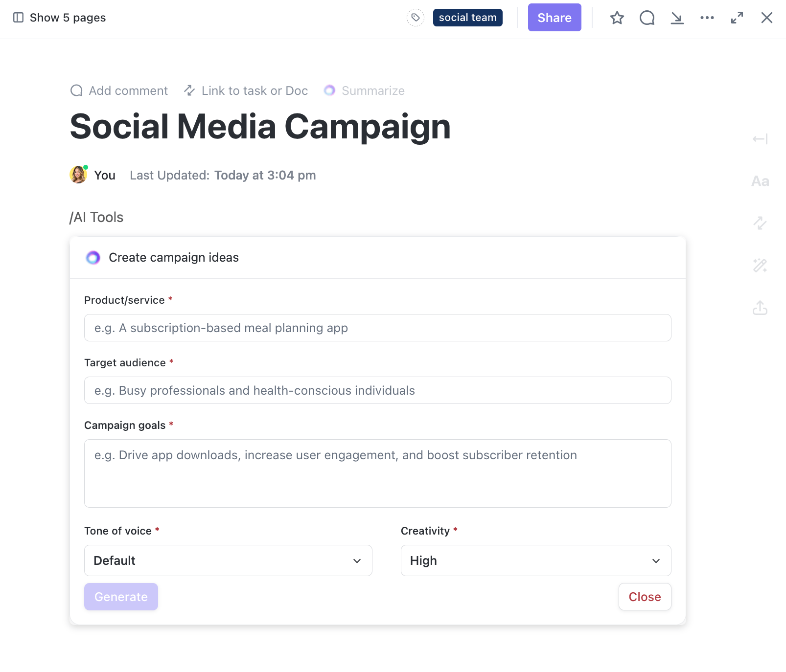Click Link to task or Doc

246,91
